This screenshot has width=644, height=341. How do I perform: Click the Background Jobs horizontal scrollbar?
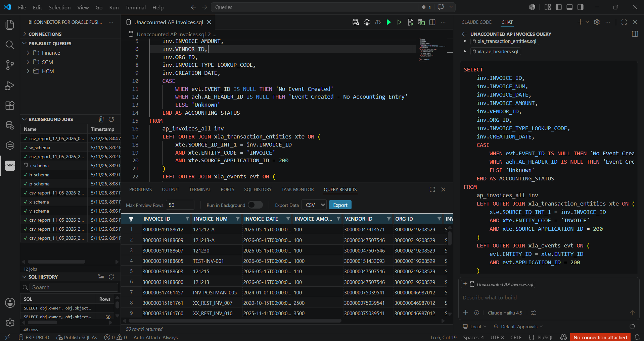pos(56,262)
